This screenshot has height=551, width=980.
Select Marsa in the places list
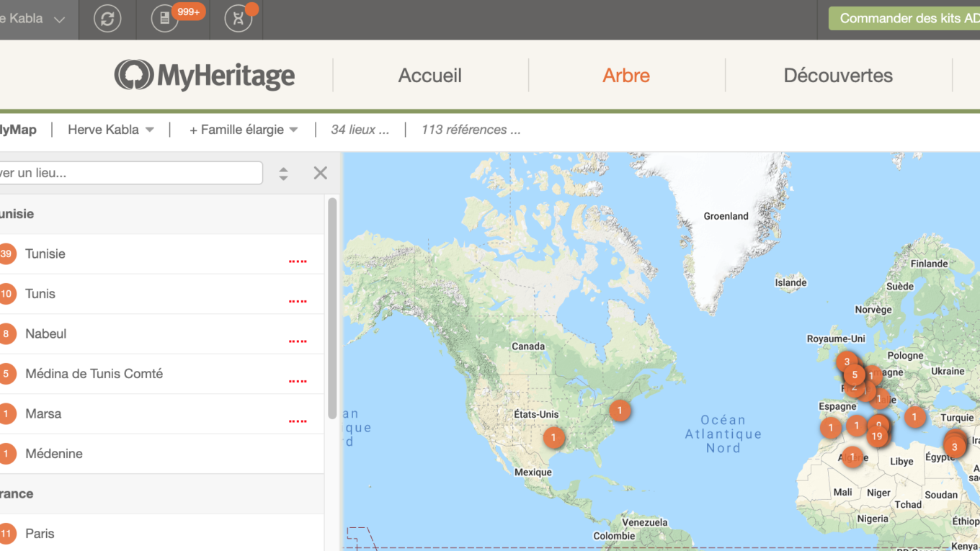43,413
